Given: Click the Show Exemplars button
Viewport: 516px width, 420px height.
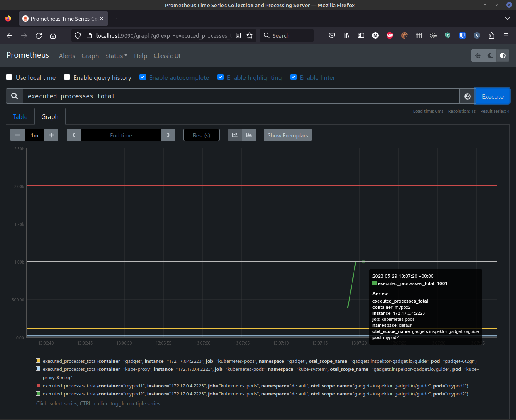Looking at the screenshot, I should (287, 135).
